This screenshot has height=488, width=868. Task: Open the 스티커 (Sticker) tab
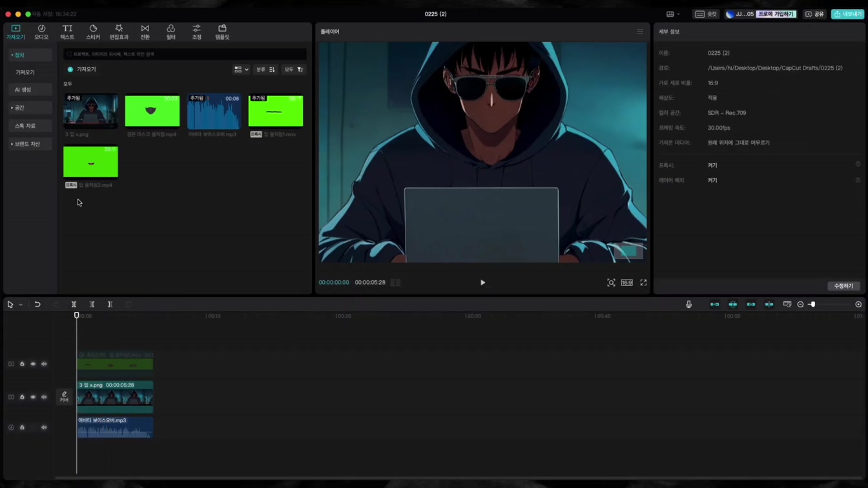93,32
